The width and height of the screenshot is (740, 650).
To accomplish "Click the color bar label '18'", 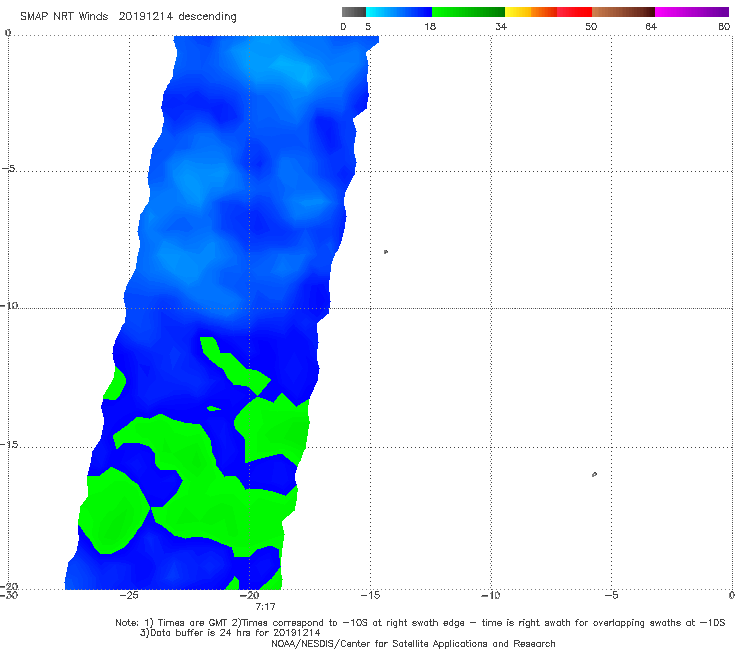I will [x=429, y=26].
